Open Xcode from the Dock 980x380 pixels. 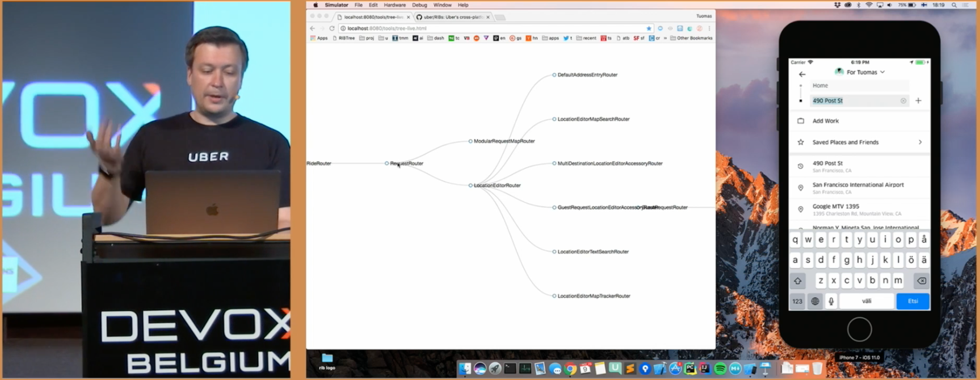[x=660, y=369]
